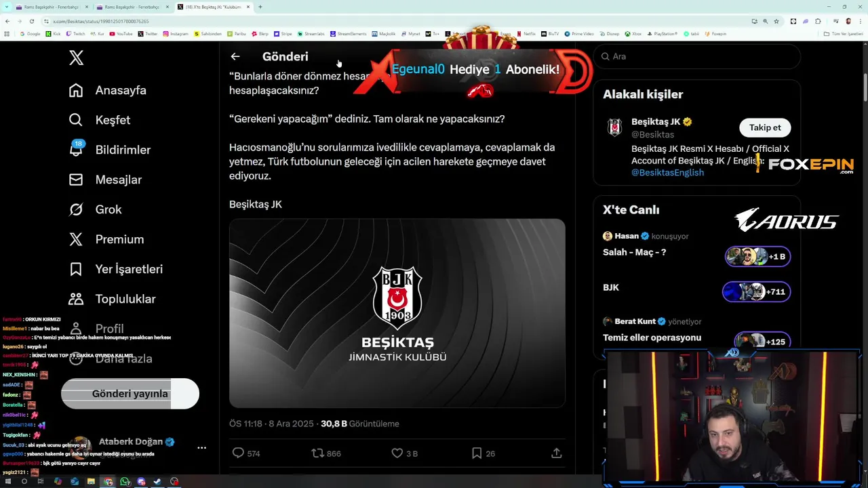
Task: Click the X logo home icon
Action: (77, 58)
